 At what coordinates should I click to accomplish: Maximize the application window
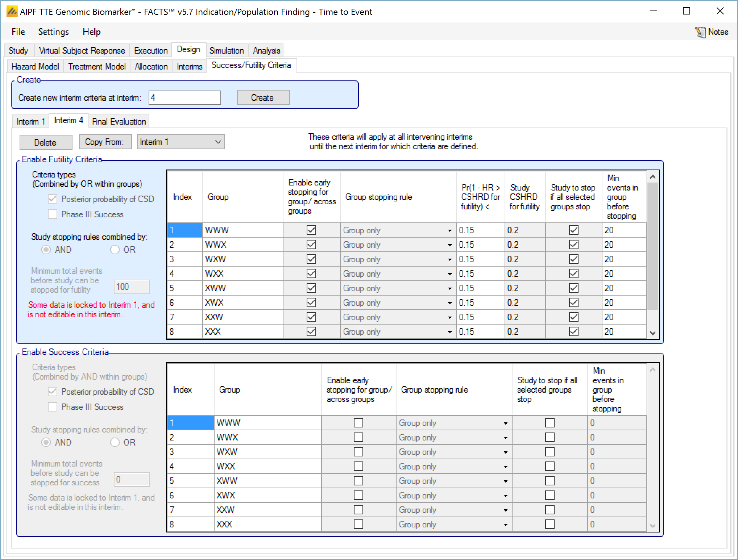pos(686,11)
